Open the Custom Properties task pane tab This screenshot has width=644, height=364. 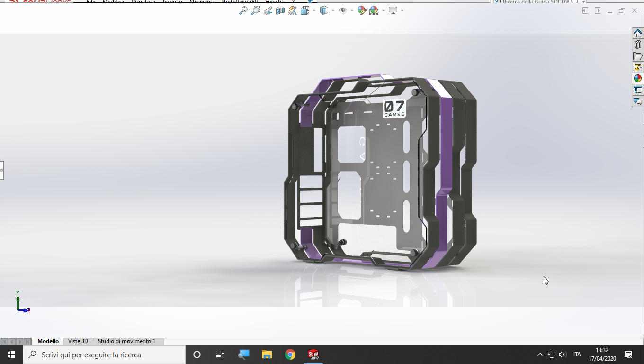638,90
